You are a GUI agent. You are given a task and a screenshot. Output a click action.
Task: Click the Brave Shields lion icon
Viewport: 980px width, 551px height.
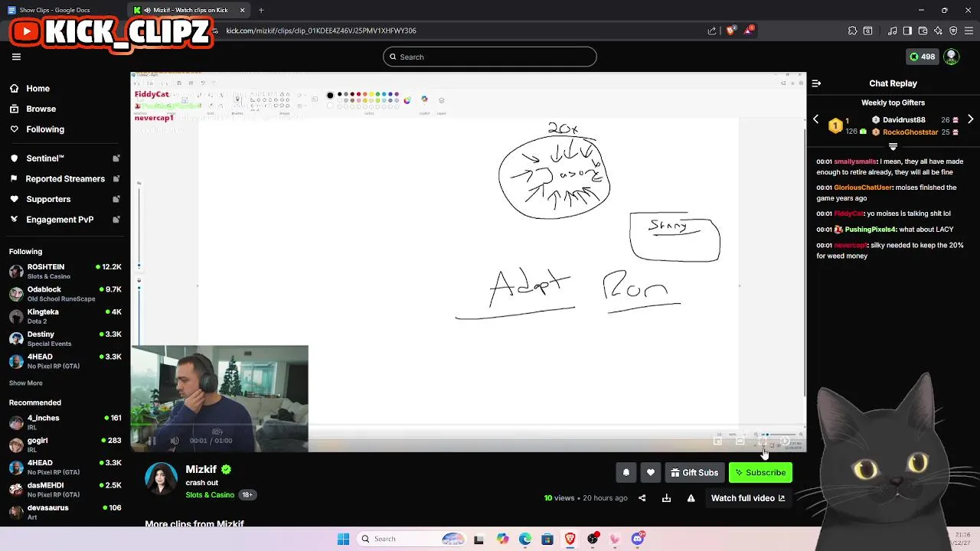(730, 31)
